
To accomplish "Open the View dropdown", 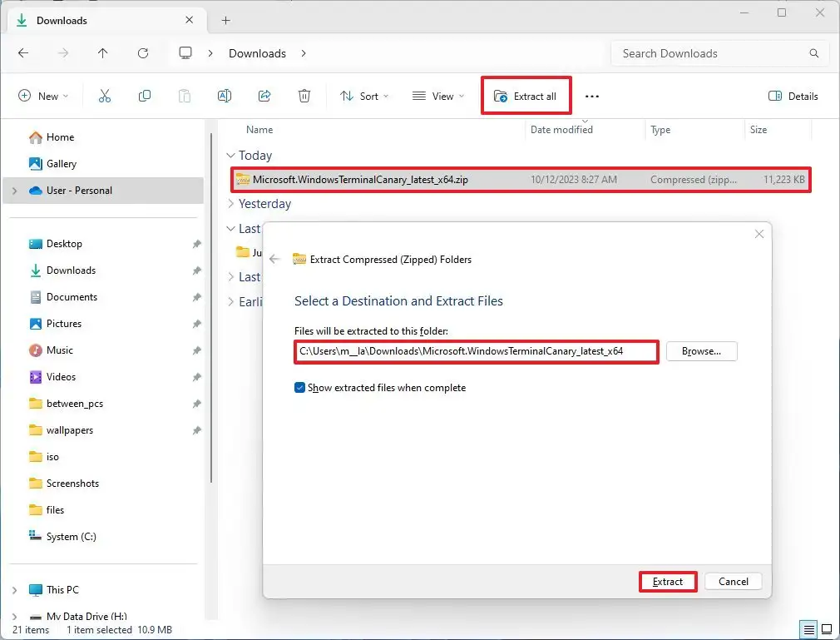I will [x=437, y=96].
